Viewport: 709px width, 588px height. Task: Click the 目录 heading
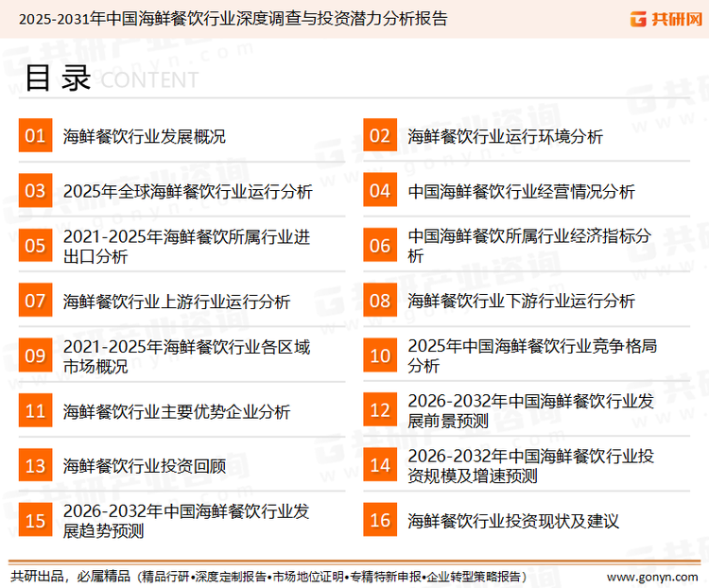58,78
